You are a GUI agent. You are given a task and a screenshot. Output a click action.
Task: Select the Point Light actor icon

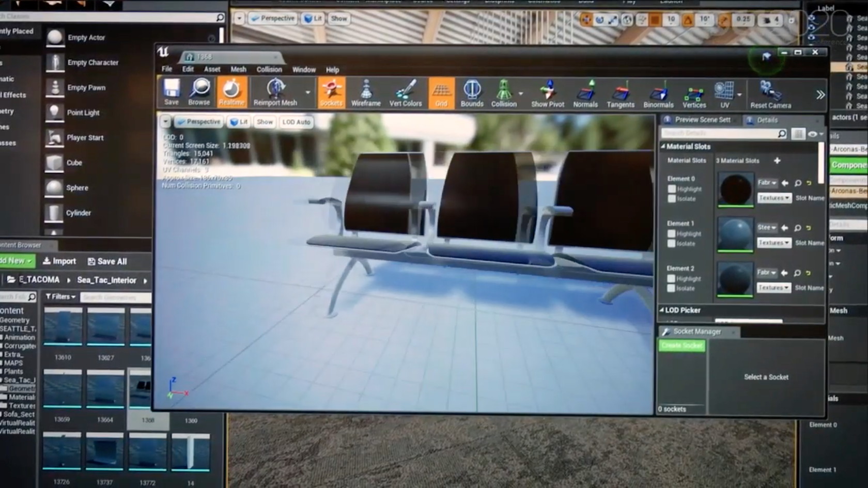tap(54, 112)
